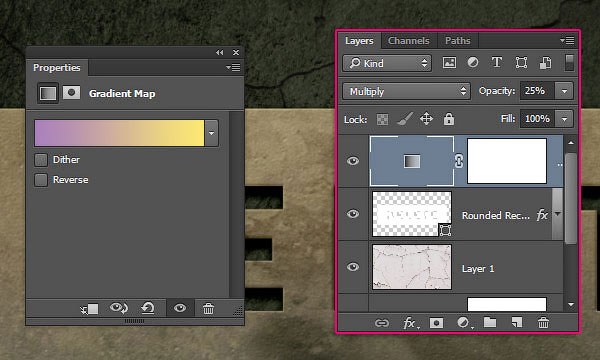Viewport: 600px width, 360px height.
Task: Click the Layers list scrollbar thumb
Action: tap(571, 198)
